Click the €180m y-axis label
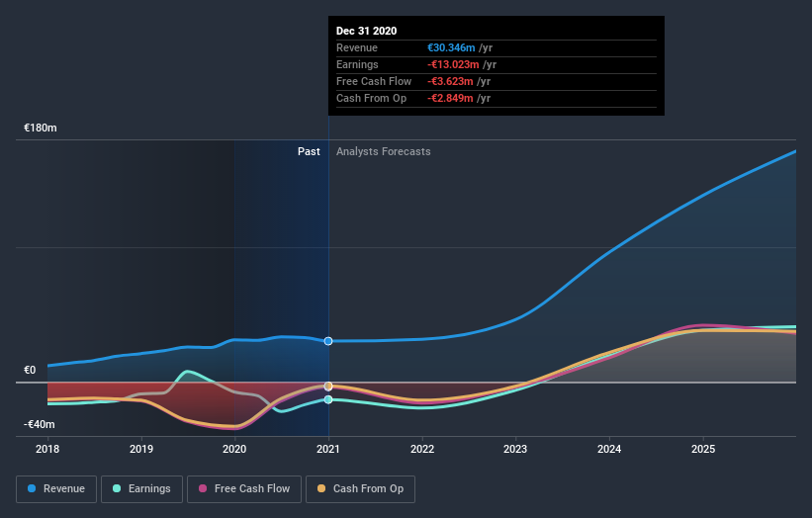 click(x=41, y=128)
